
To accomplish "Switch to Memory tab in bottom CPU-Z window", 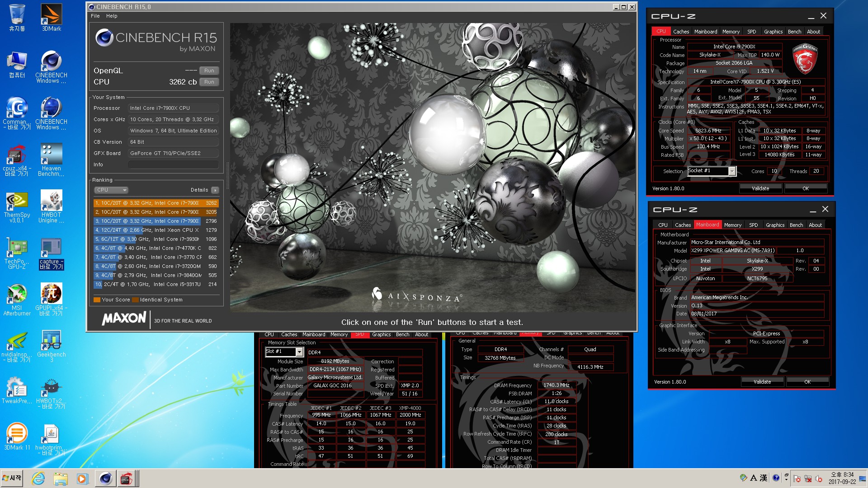I will coord(732,225).
